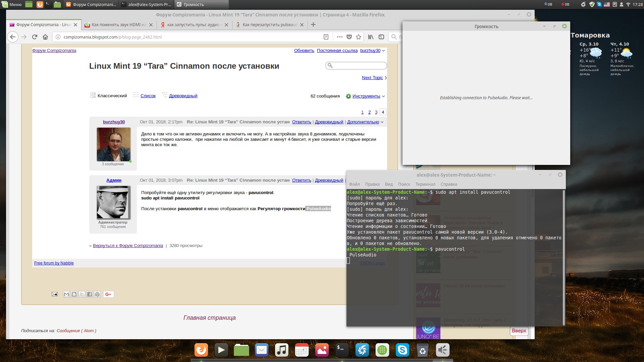Screen dimensions: 644x362
Task: Expand the Инструменты dropdown
Action: (x=366, y=96)
